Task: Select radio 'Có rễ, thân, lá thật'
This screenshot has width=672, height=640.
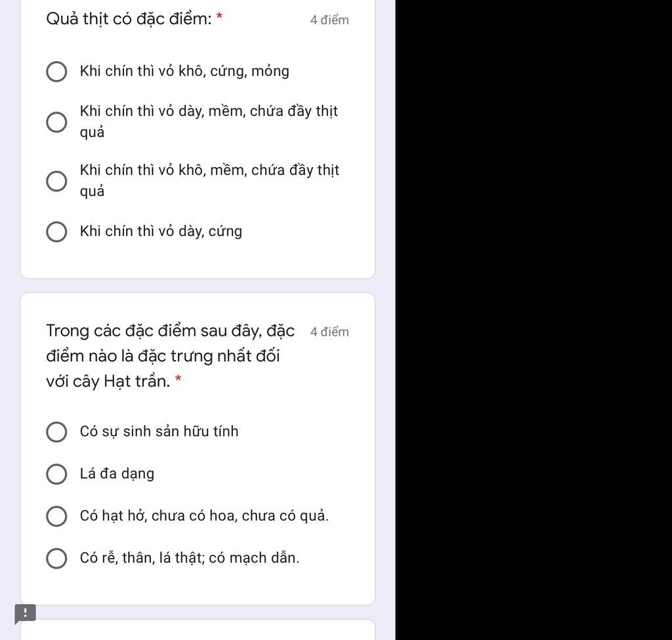Action: (56, 559)
